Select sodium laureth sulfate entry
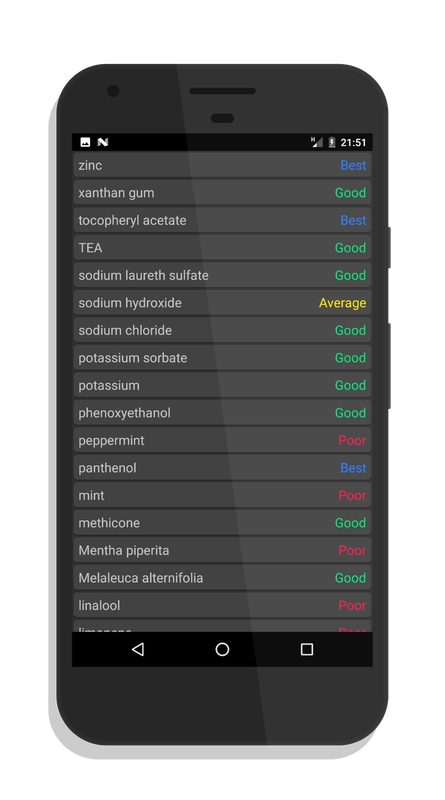The height and width of the screenshot is (800, 445). [x=222, y=275]
